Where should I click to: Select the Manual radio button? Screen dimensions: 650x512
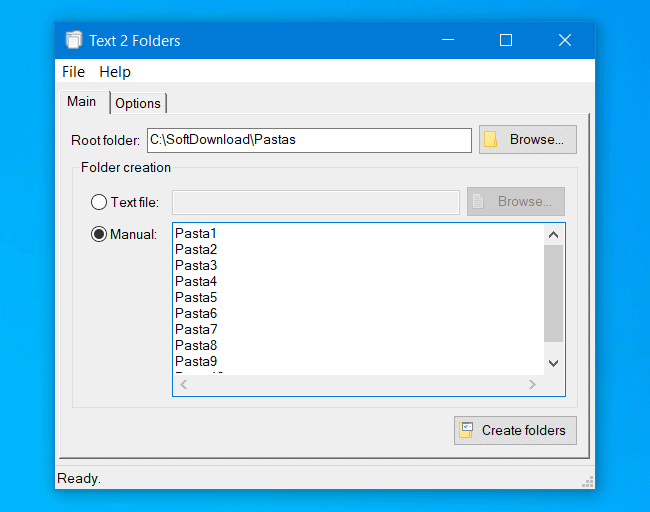[x=99, y=234]
